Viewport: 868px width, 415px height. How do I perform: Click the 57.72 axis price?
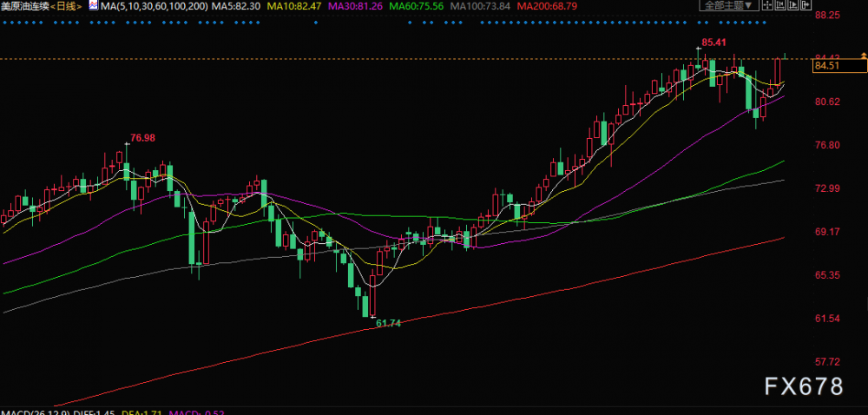[828, 361]
